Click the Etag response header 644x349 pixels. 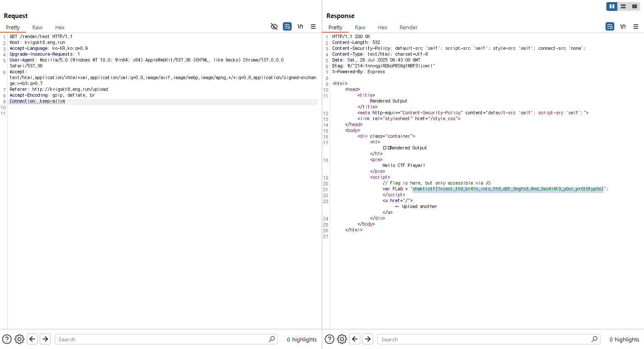tap(384, 66)
